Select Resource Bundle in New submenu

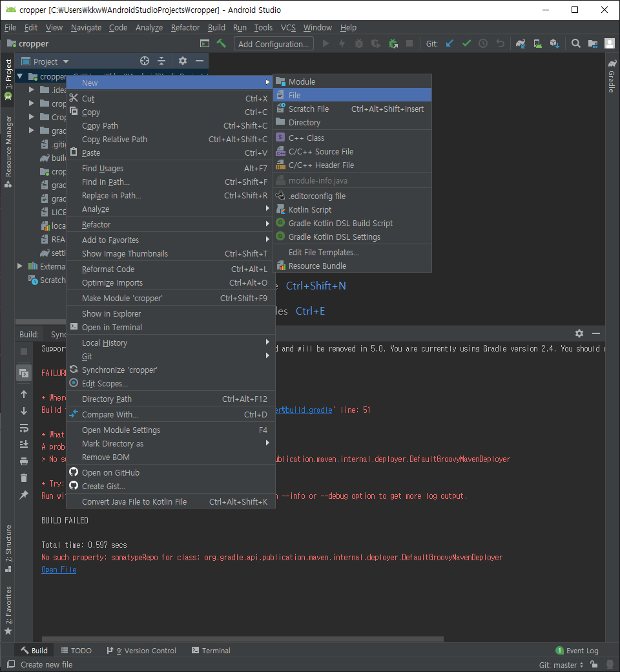352,266
